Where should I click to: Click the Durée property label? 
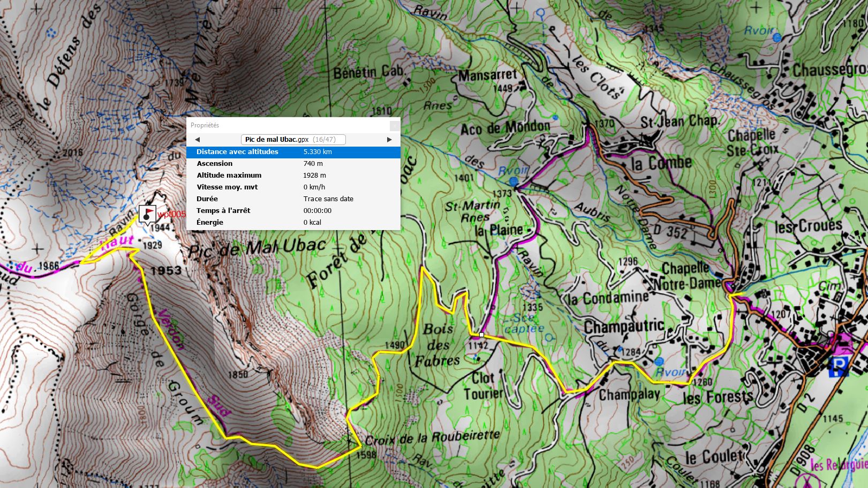pos(207,199)
